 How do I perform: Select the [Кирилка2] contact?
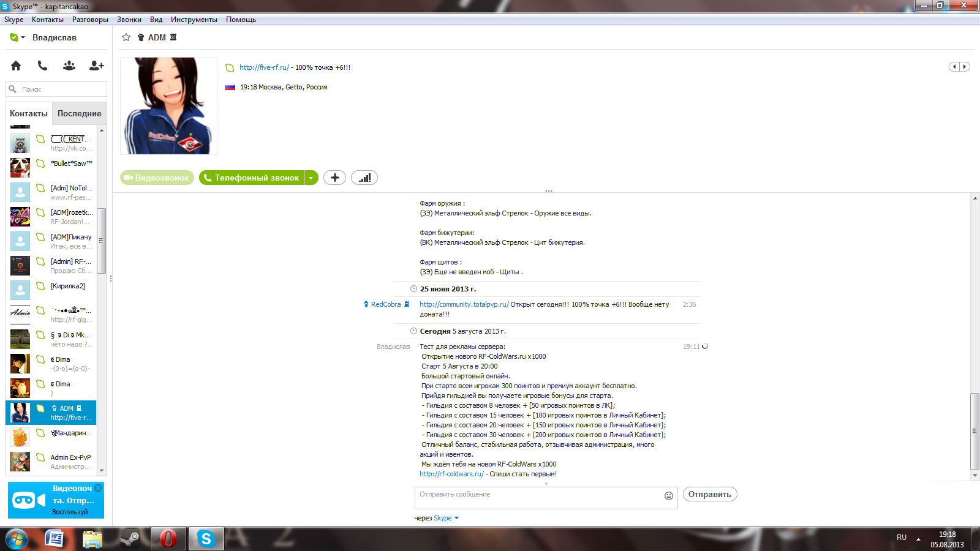(x=51, y=290)
